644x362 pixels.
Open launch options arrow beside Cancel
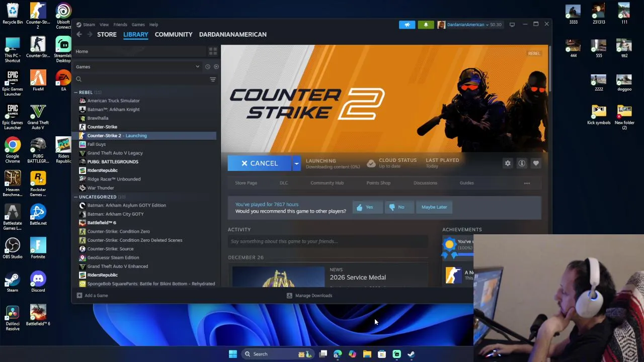tap(296, 163)
